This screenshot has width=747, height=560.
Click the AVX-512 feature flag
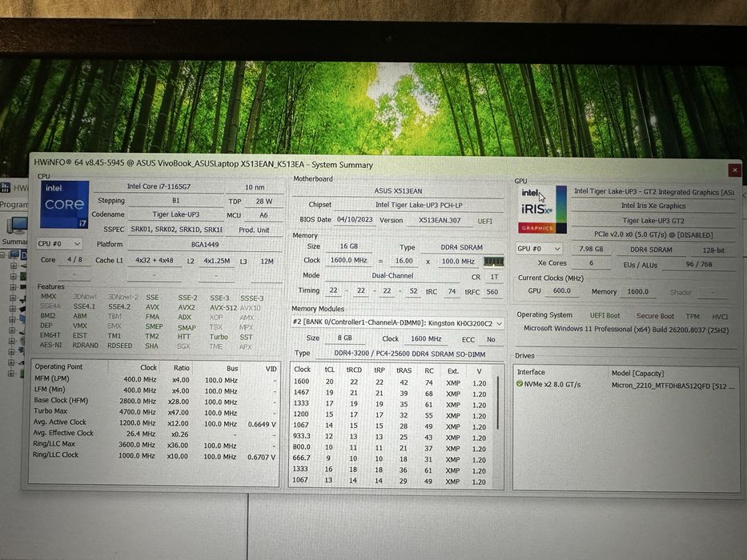click(x=223, y=308)
